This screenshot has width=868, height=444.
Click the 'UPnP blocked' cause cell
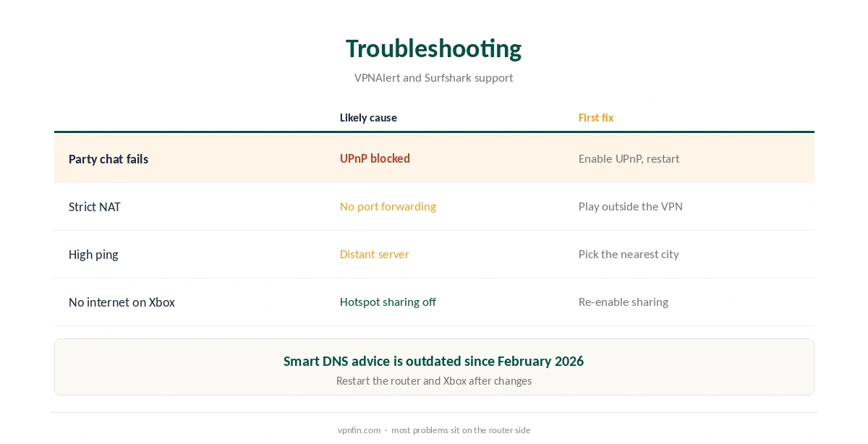(x=375, y=158)
